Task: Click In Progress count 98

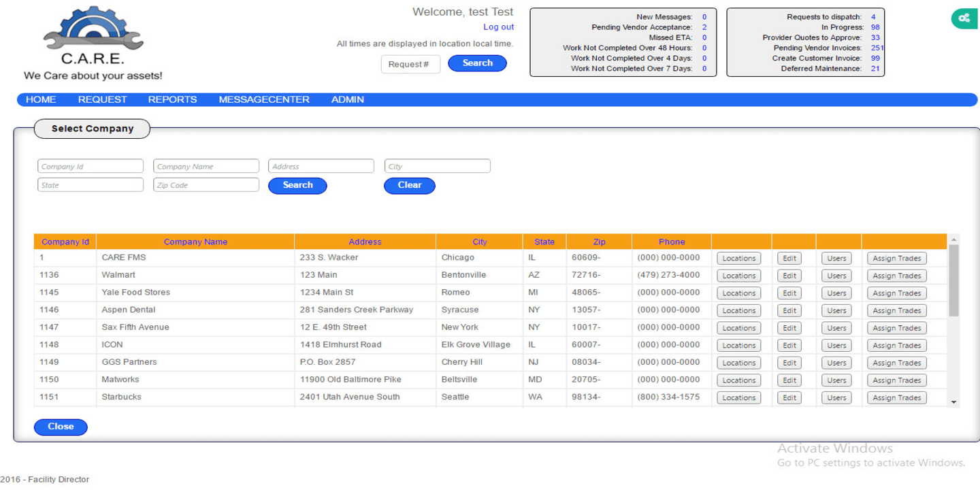Action: [875, 27]
